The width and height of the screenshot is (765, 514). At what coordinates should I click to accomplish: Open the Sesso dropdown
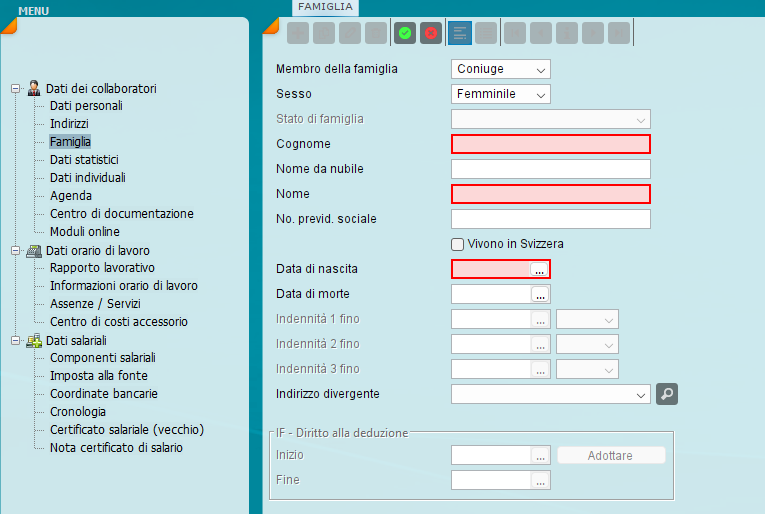[501, 94]
